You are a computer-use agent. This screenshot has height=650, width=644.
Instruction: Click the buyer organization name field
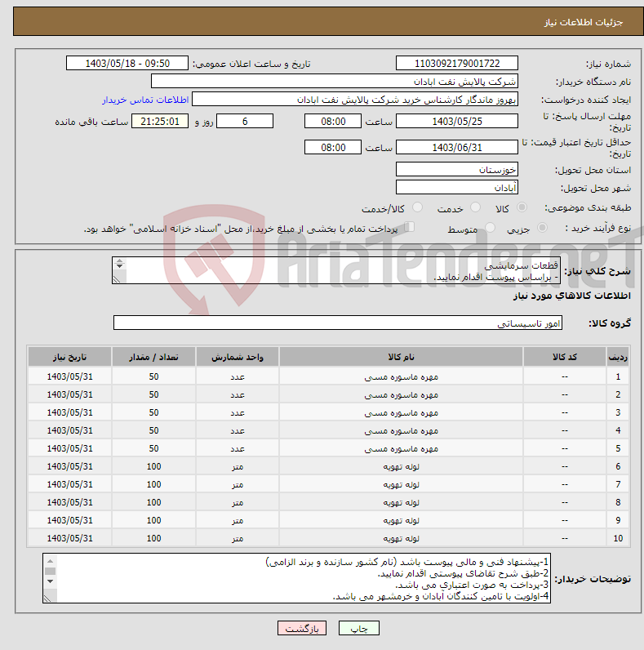click(335, 82)
